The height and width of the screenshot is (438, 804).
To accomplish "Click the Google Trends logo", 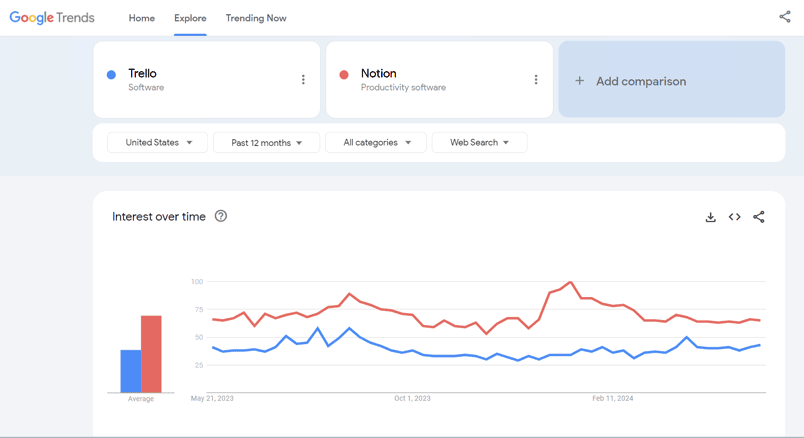I will 52,17.
